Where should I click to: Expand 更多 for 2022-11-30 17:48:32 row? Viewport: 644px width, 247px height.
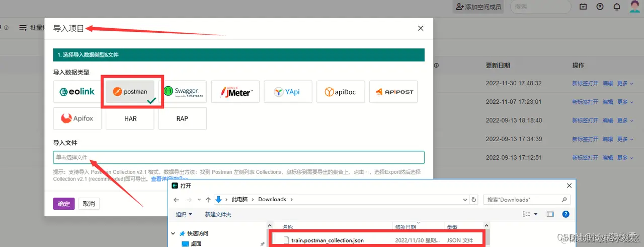[x=625, y=83]
